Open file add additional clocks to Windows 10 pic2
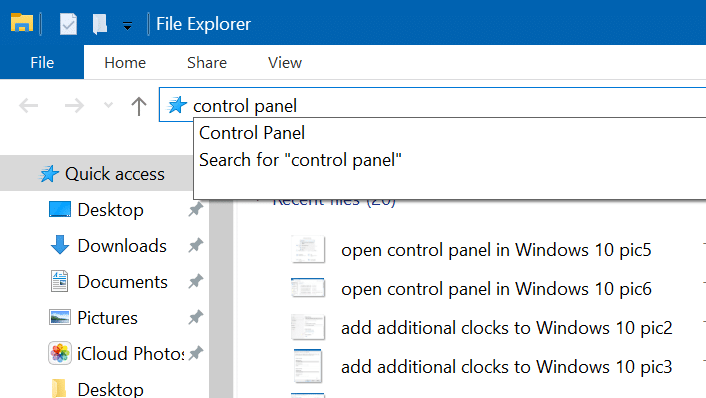 click(x=506, y=328)
